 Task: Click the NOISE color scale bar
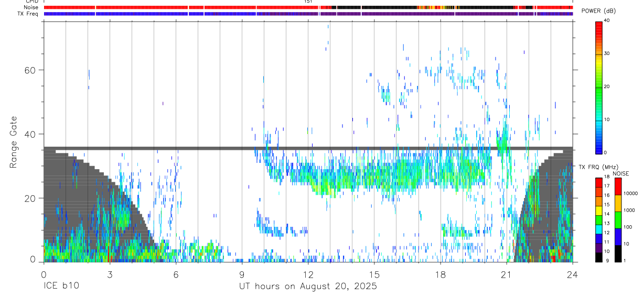[618, 220]
